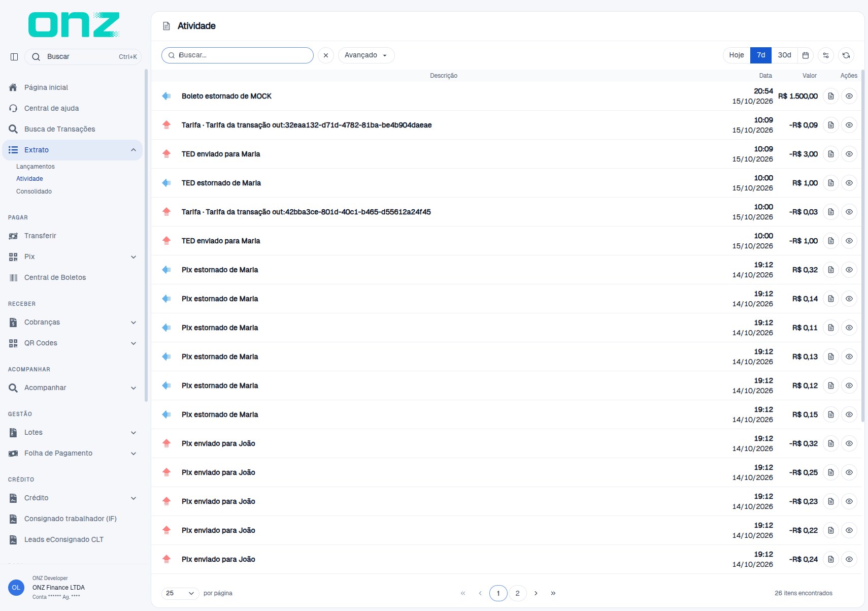
Task: Select the 7d period filter
Action: coord(761,55)
